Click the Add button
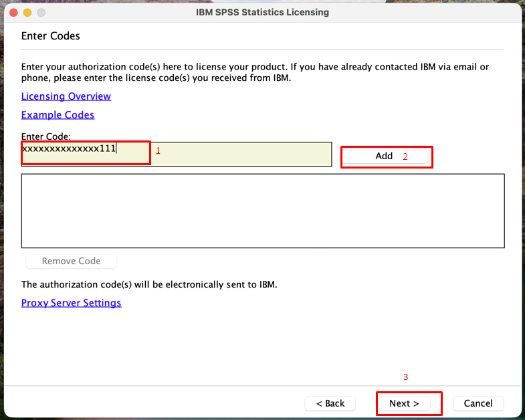Screen dimensions: 525x420 384,156
